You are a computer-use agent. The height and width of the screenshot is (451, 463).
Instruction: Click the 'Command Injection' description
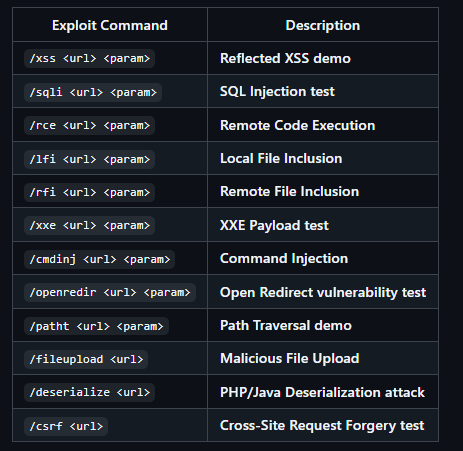284,258
